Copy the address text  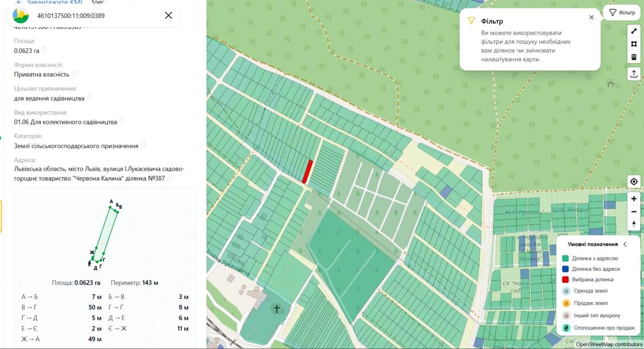point(170,177)
